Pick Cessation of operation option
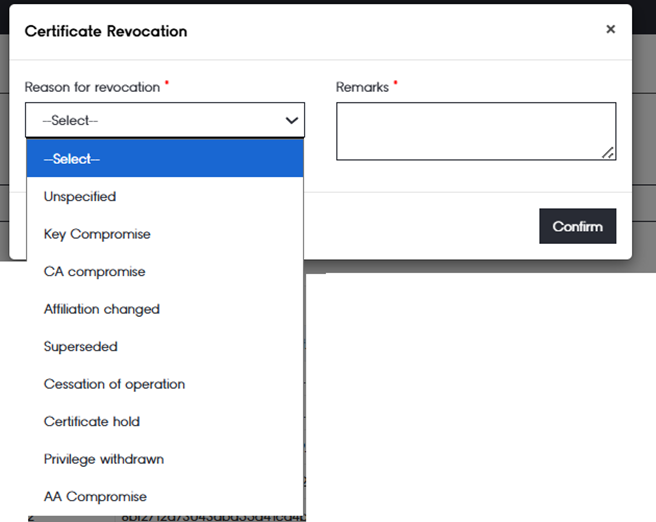 pos(114,384)
